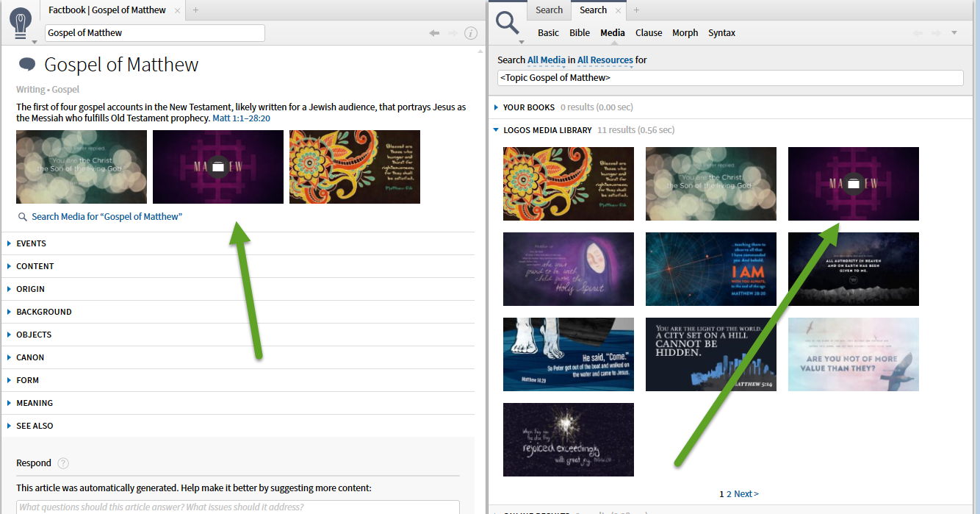980x514 pixels.
Task: Click the Factbook Gospel of Matthew input field
Action: point(155,33)
